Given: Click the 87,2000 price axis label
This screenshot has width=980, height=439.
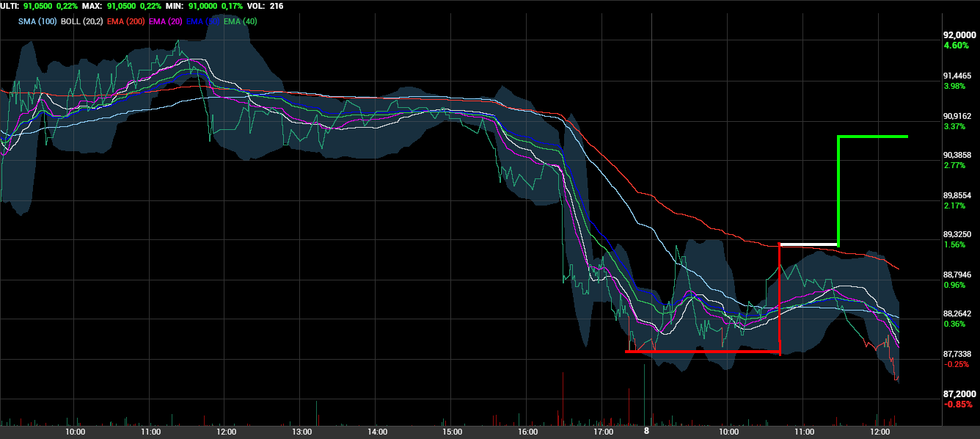Looking at the screenshot, I should pos(960,393).
